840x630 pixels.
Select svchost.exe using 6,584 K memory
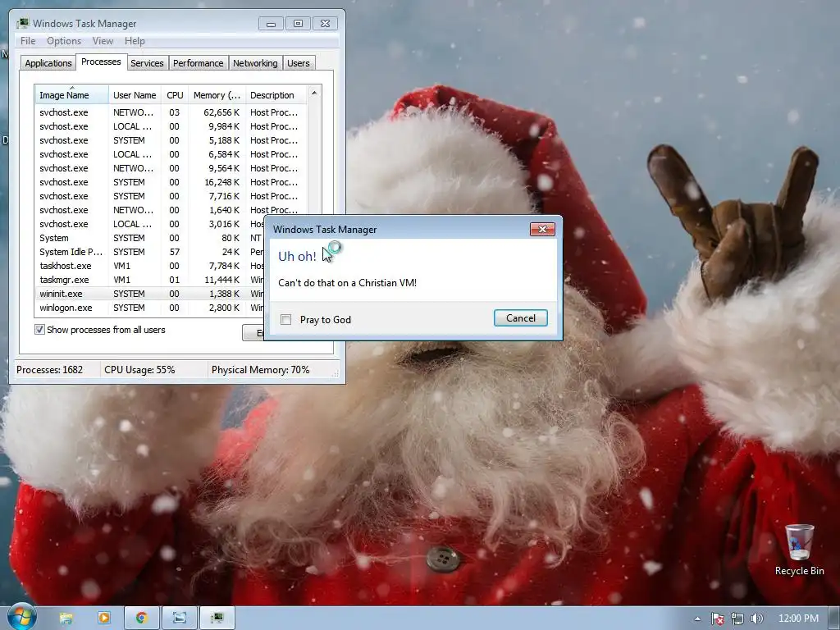click(171, 154)
